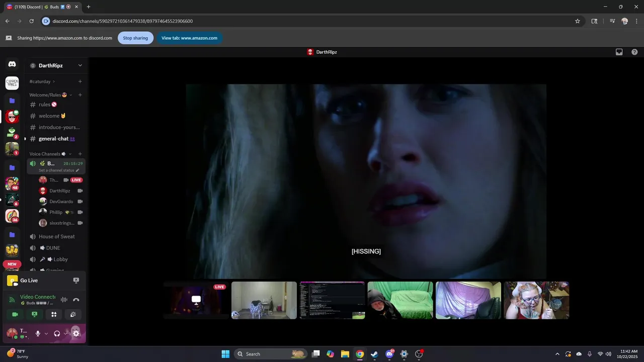Stop streaming with the screen X icon
644x362 pixels.
tap(76, 281)
